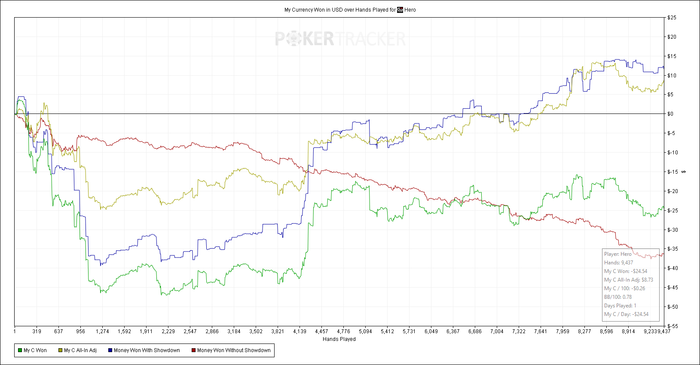
Task: Click the 8,277 hands x-axis label
Action: click(x=584, y=332)
